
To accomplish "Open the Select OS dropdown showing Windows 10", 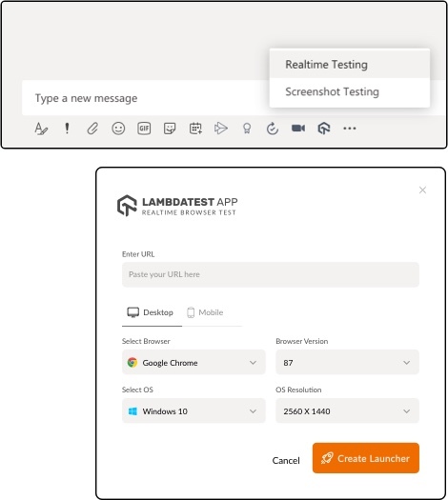I will [193, 411].
